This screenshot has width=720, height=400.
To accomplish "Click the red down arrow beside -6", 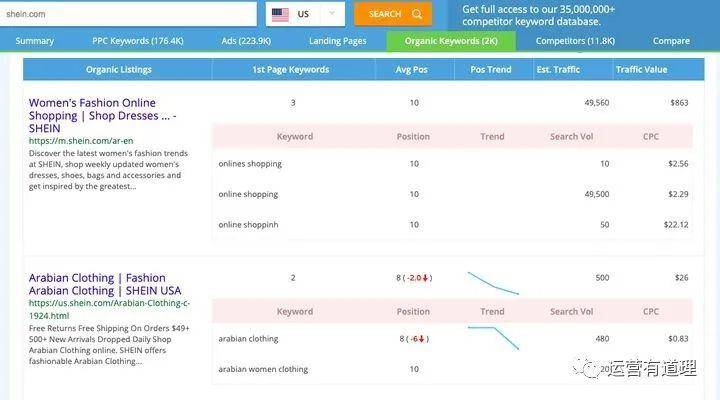I will click(421, 339).
